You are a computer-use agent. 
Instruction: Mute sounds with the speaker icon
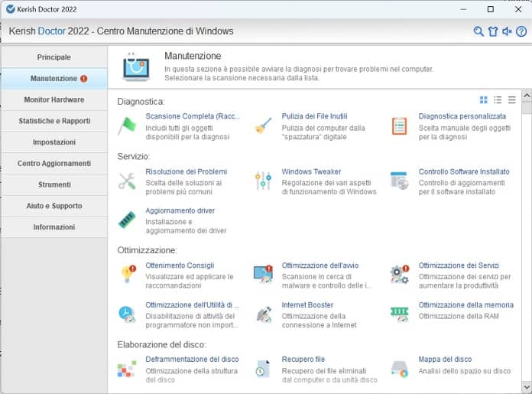(507, 31)
